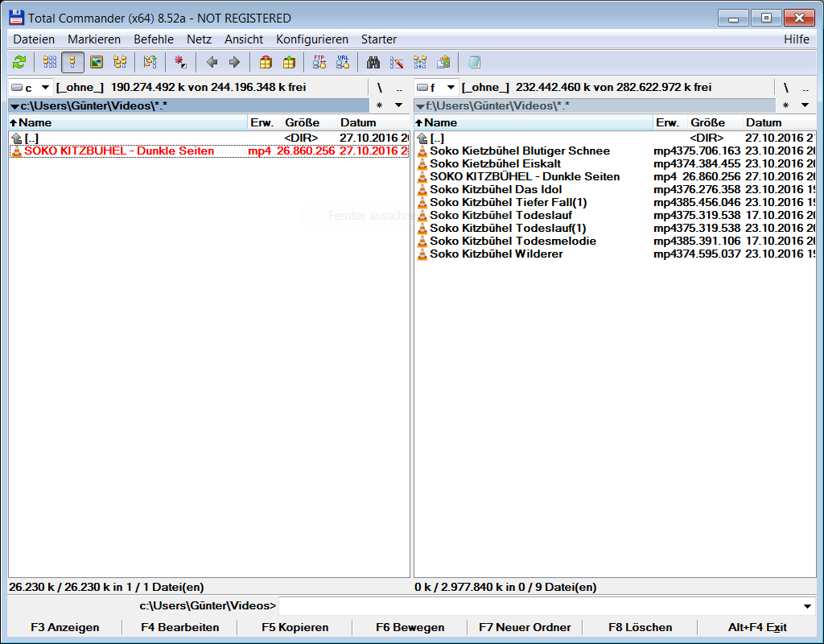Go to root directory in left panel
This screenshot has width=824, height=644.
[380, 88]
